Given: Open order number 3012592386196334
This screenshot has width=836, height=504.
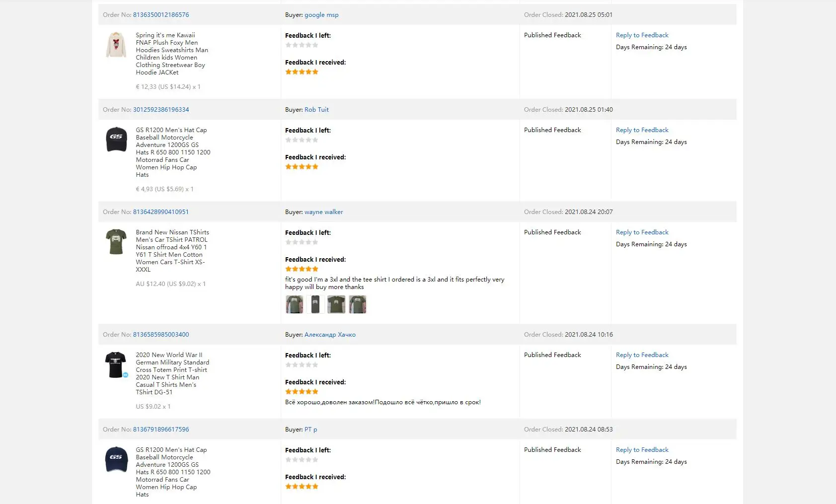Looking at the screenshot, I should tap(161, 110).
